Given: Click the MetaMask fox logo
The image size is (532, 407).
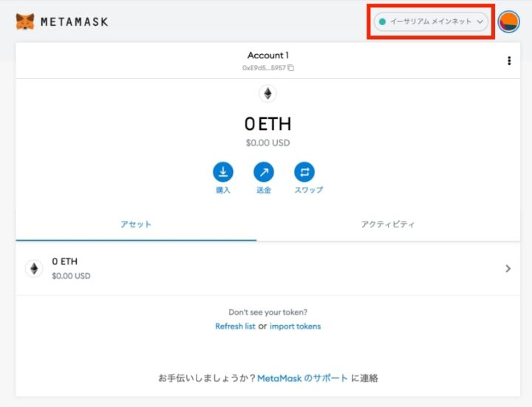Looking at the screenshot, I should [25, 21].
